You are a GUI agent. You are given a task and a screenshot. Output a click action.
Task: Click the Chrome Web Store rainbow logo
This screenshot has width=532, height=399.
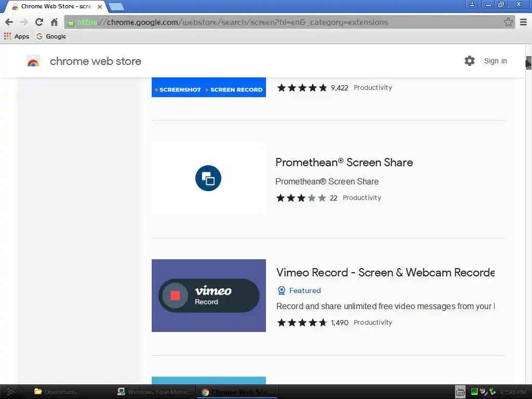[33, 61]
